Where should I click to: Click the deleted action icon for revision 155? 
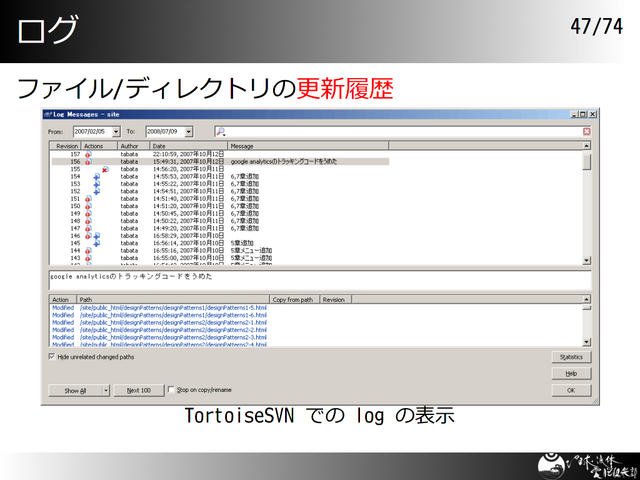pyautogui.click(x=104, y=169)
